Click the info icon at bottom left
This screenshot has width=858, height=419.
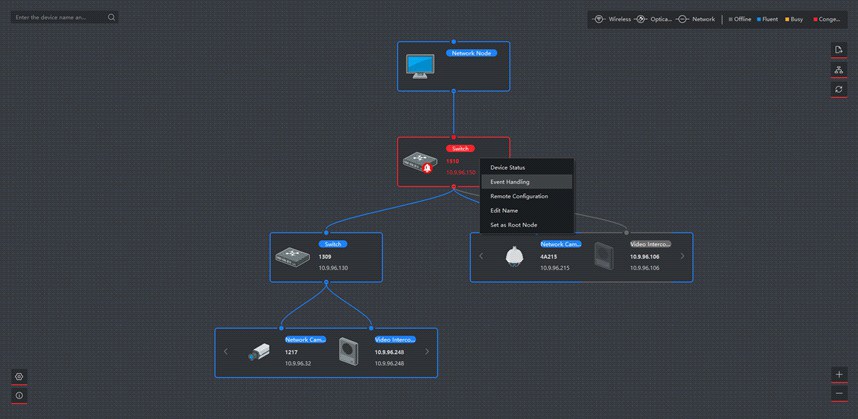click(x=19, y=396)
